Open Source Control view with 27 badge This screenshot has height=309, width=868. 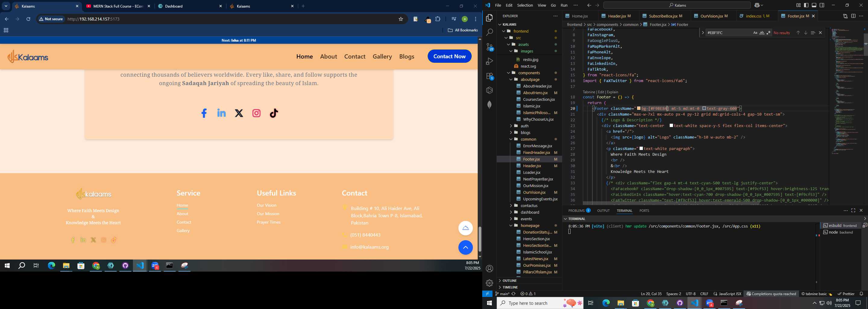[489, 47]
